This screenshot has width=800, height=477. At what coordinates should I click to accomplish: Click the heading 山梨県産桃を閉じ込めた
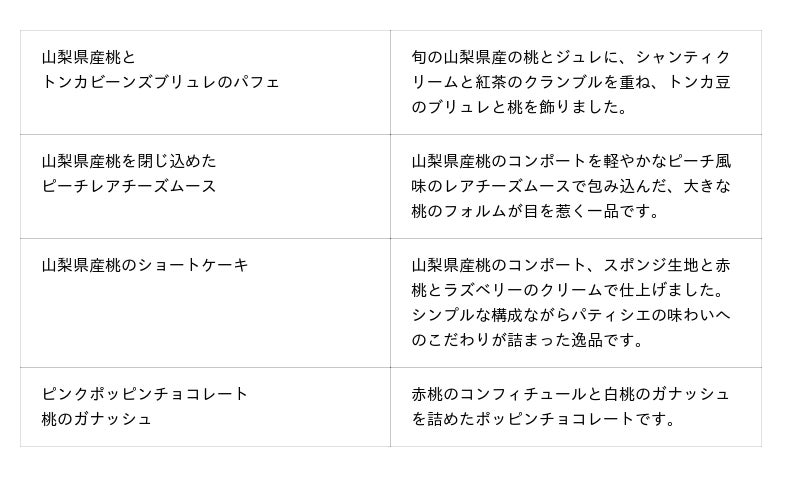[x=129, y=161]
